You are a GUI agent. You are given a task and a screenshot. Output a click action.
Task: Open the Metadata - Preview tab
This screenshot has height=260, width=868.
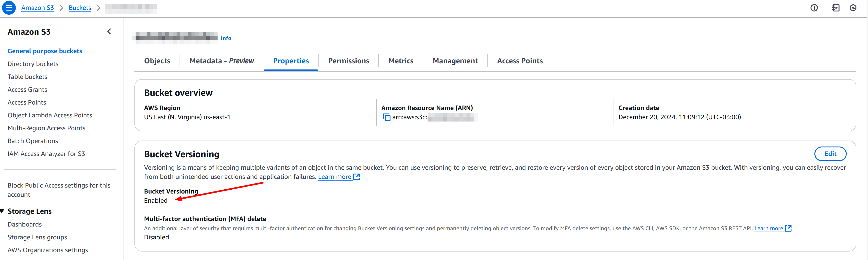(x=222, y=61)
